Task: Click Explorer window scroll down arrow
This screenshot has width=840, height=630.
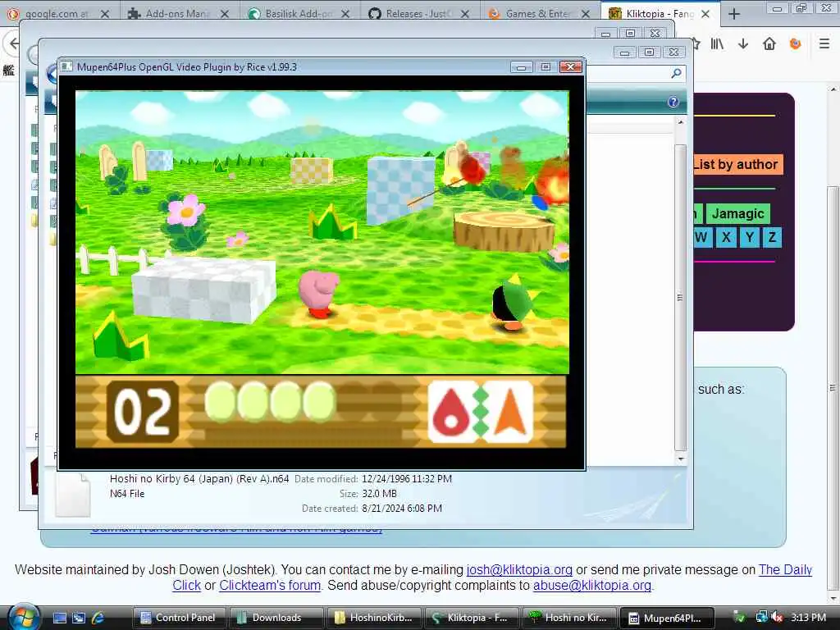Action: [x=680, y=459]
